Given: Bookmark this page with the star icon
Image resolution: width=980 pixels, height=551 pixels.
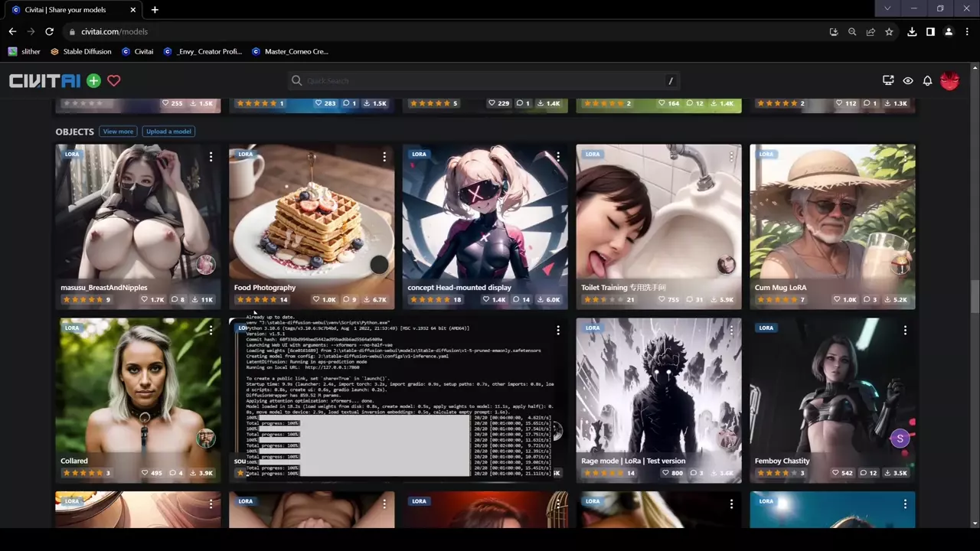Looking at the screenshot, I should click(x=889, y=31).
